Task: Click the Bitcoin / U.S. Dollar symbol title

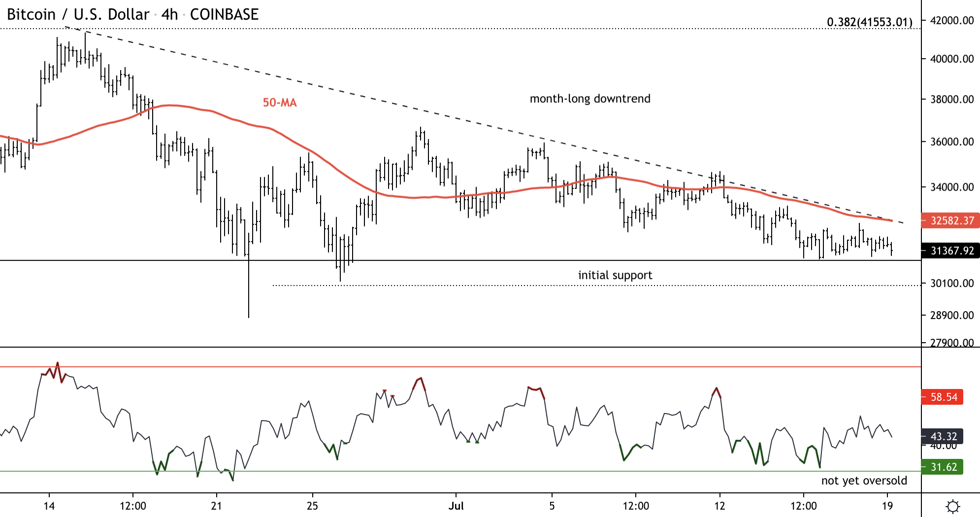Action: tap(78, 14)
